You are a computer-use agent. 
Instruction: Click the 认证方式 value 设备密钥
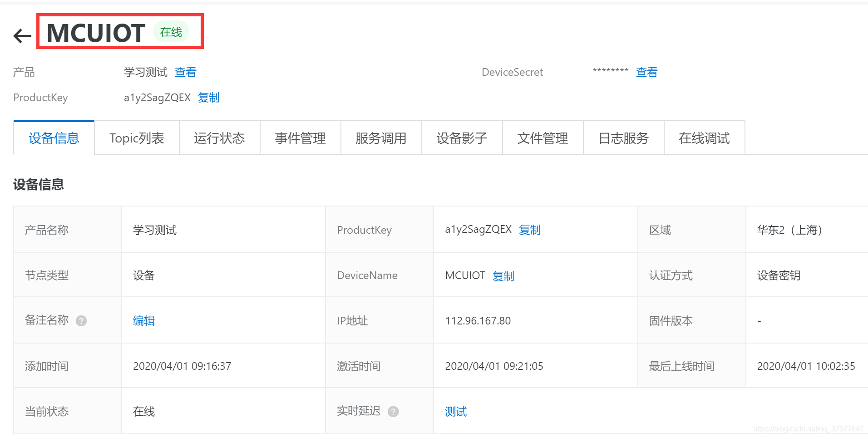tap(779, 275)
